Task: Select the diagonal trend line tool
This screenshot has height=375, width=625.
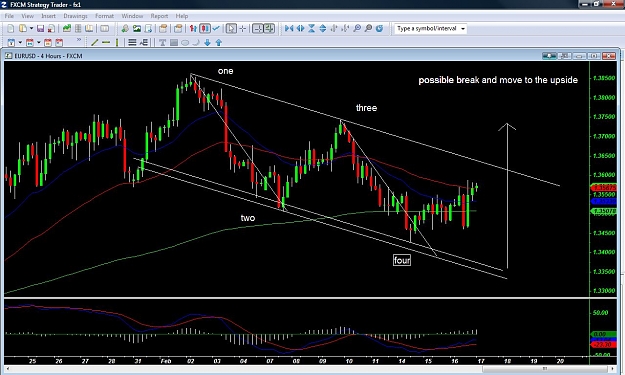Action: (x=94, y=42)
